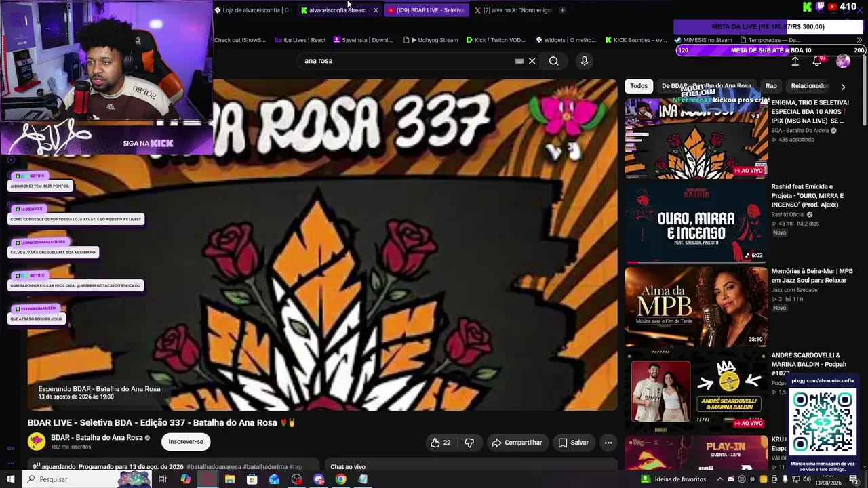This screenshot has height=488, width=868.
Task: Select the BDAR LIVE - Seletiva browser tab
Action: click(x=427, y=10)
